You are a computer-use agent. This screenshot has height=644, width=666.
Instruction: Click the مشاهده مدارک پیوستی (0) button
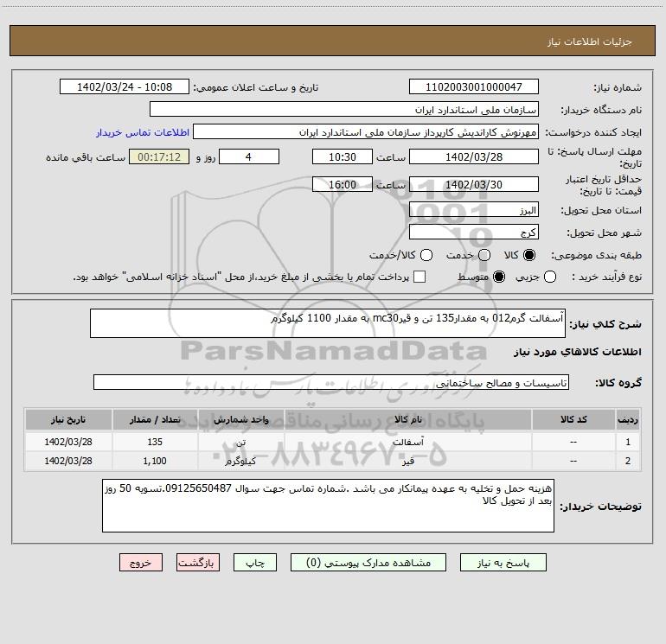pyautogui.click(x=368, y=563)
